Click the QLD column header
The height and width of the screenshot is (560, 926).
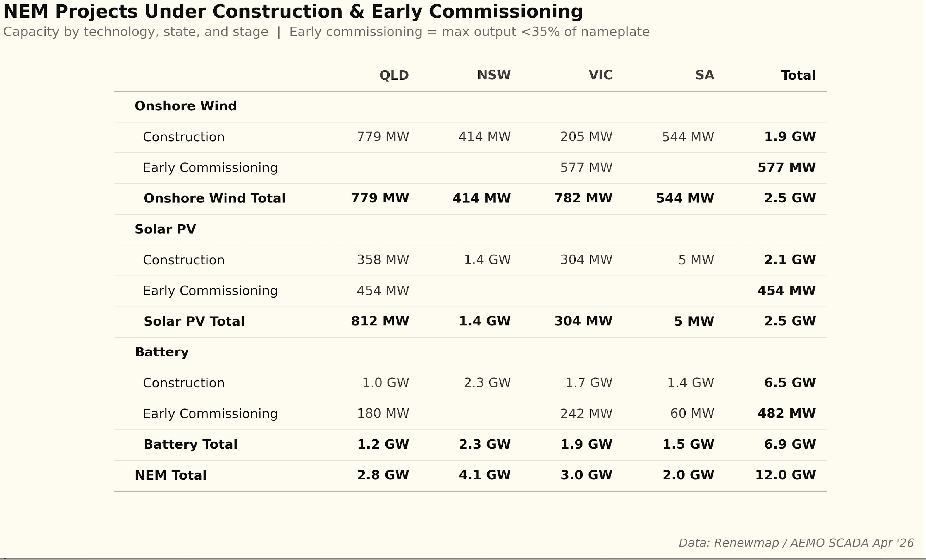[x=394, y=75]
